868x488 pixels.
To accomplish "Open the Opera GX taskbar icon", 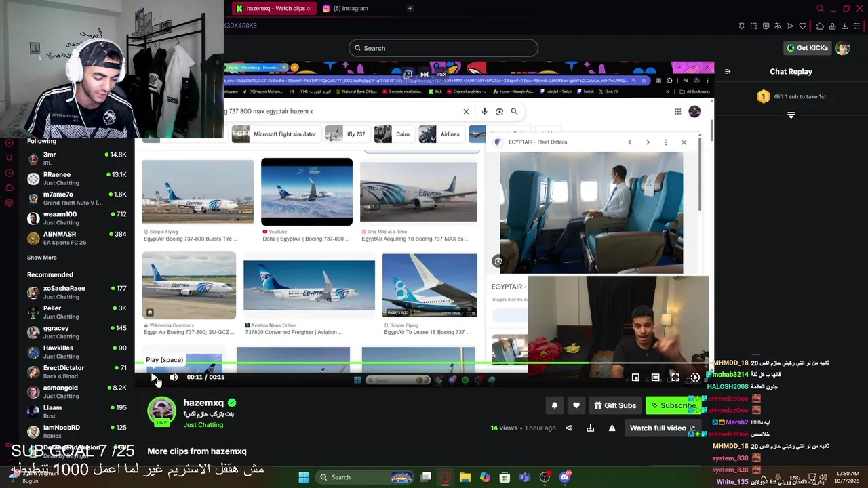I will click(445, 477).
